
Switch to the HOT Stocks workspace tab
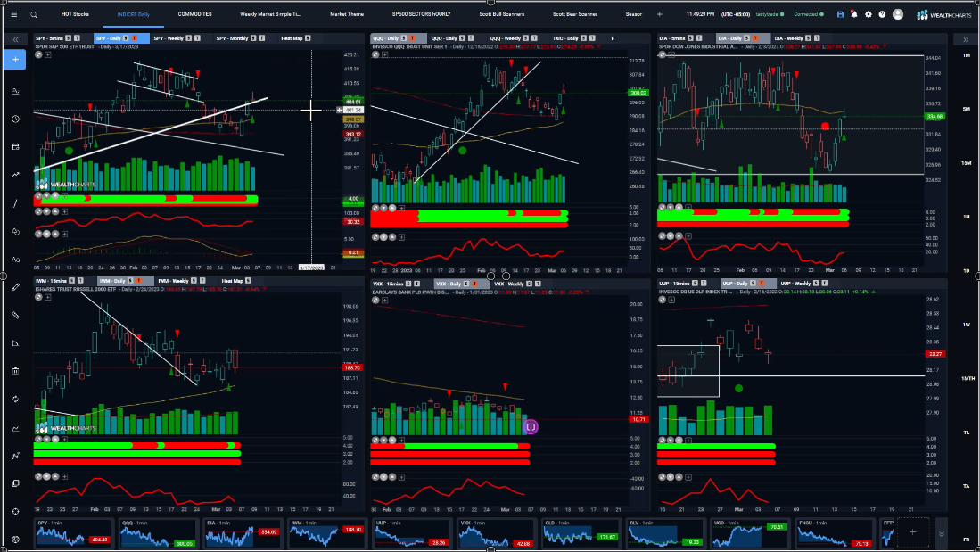click(75, 14)
